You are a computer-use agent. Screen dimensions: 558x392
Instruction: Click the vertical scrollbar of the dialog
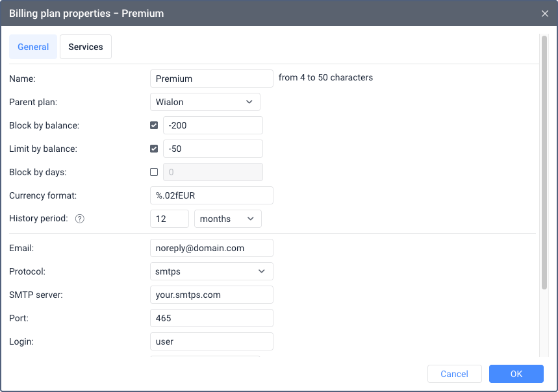pyautogui.click(x=544, y=162)
